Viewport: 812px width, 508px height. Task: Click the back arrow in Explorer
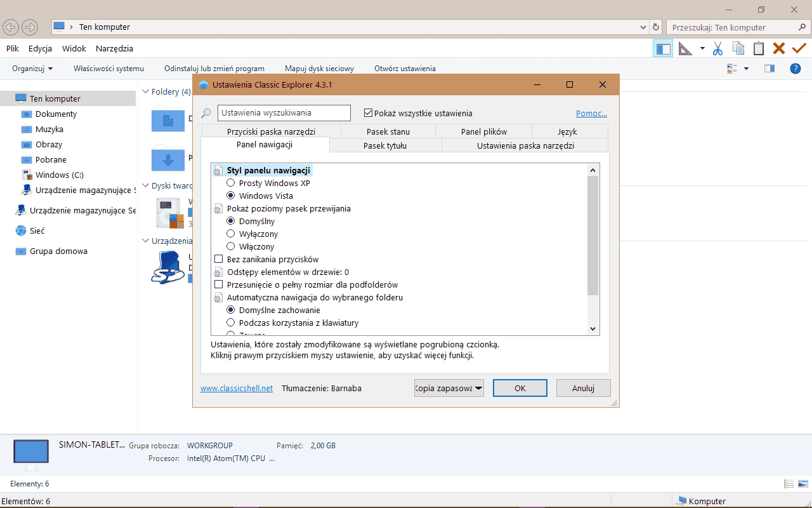(x=11, y=27)
